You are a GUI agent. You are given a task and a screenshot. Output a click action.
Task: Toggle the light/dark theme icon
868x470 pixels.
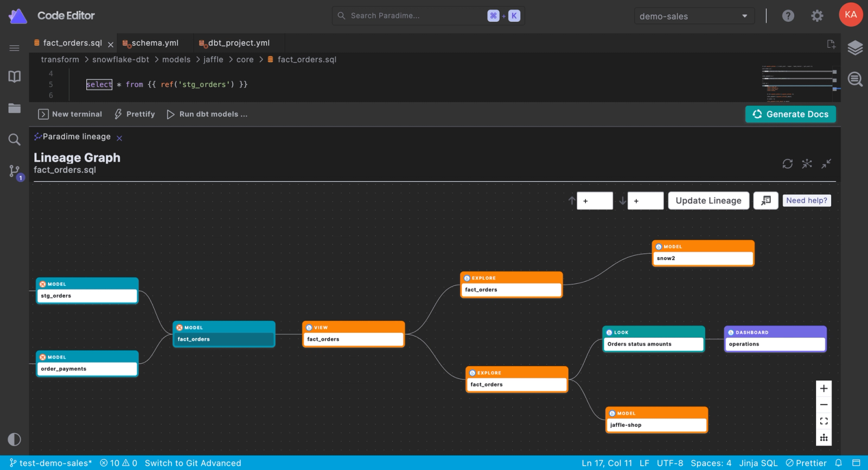click(x=15, y=439)
